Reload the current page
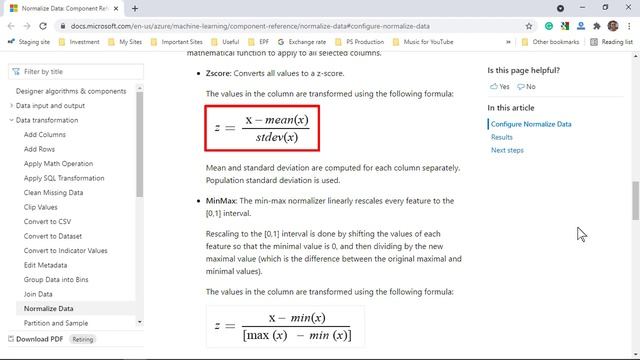640x360 pixels. point(43,26)
